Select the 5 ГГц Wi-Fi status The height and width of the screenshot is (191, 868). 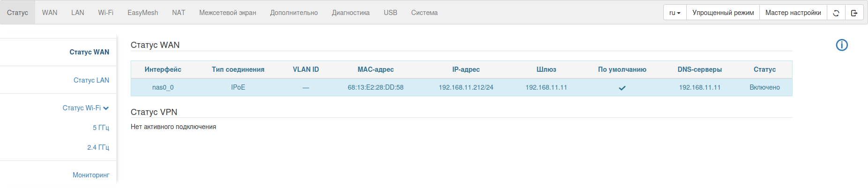click(101, 128)
